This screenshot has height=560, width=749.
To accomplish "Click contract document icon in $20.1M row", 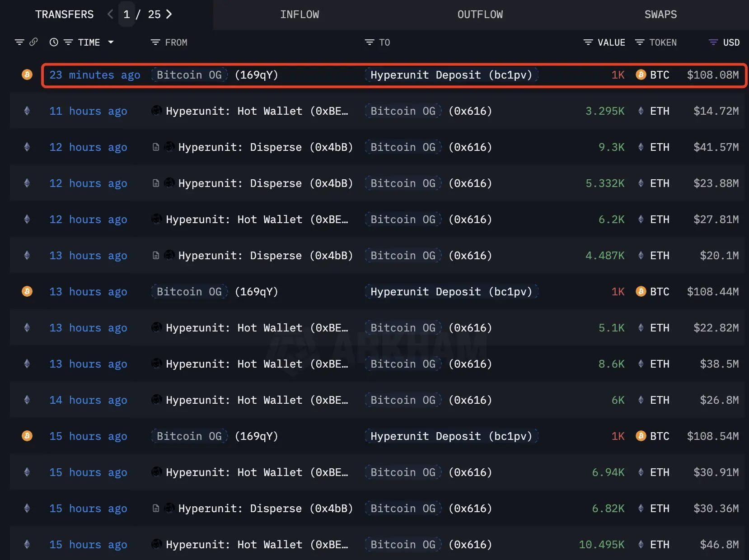I will [156, 256].
